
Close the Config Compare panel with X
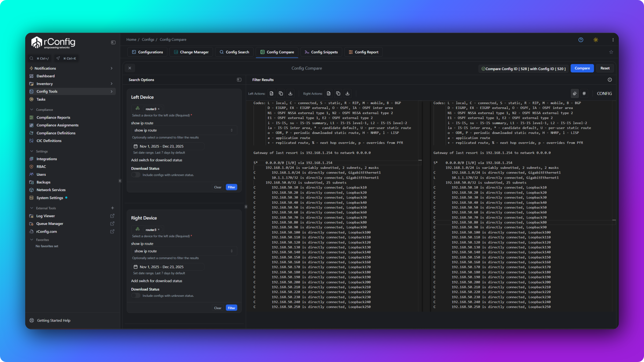pos(130,68)
